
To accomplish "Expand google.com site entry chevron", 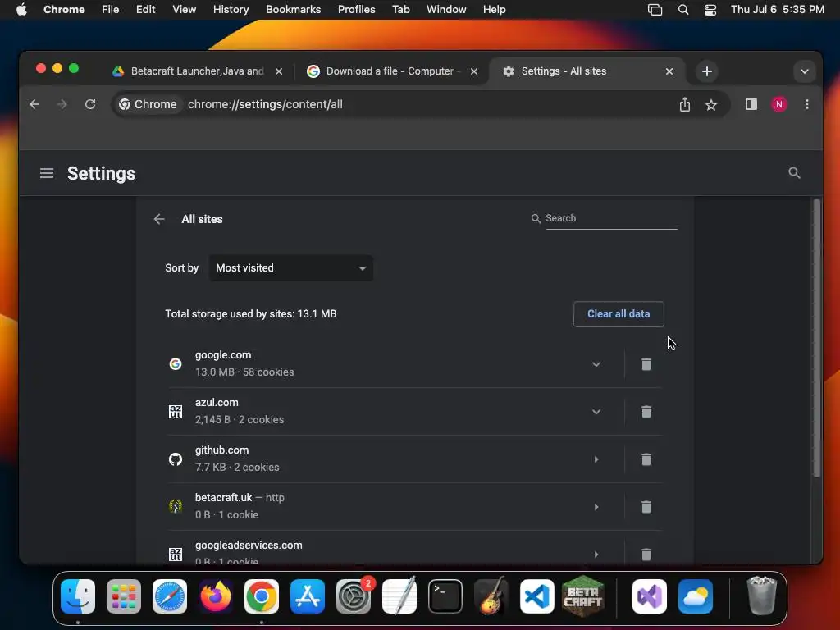I will coord(596,364).
